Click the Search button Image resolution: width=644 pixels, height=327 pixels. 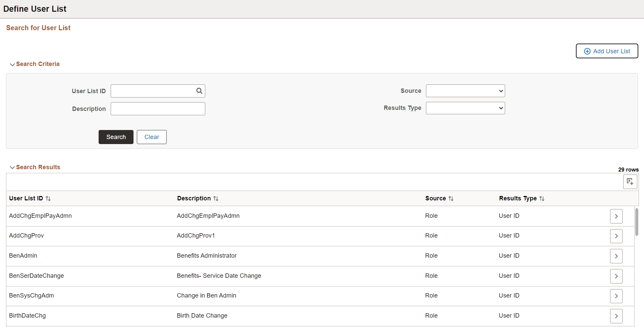(116, 137)
